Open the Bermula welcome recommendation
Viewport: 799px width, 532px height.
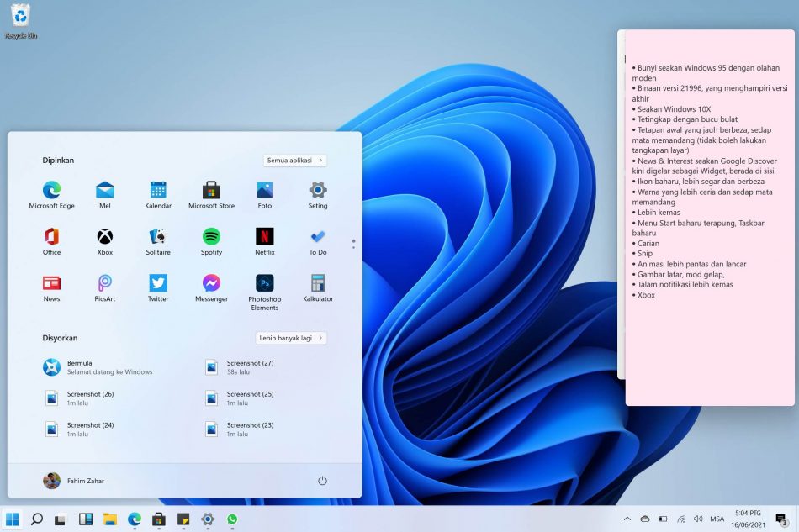98,367
